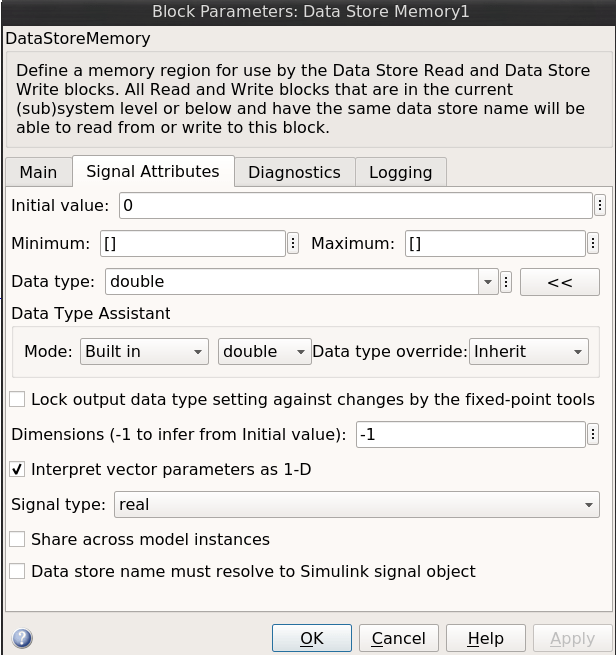Click into the Minimum input field
The height and width of the screenshot is (655, 616).
(193, 243)
